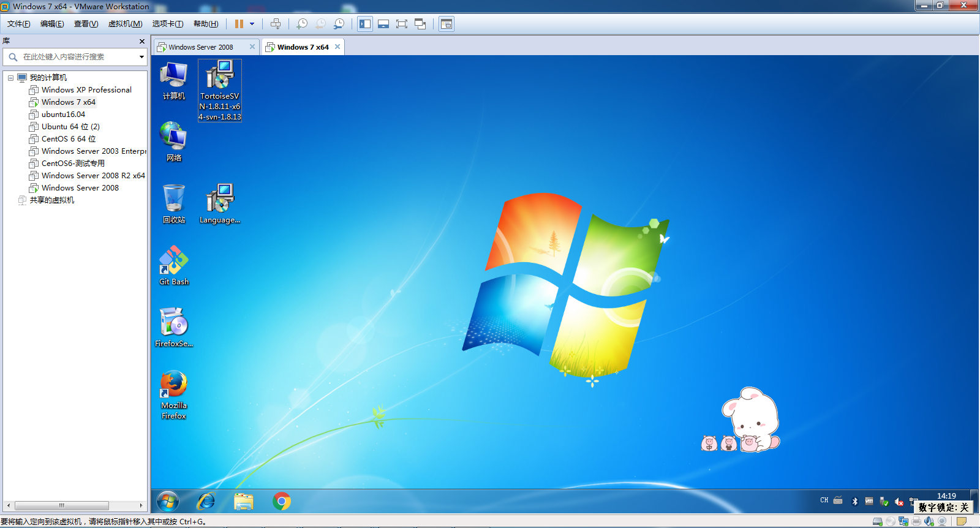980x528 pixels.
Task: Click the safely remove hardware tray icon
Action: pyautogui.click(x=884, y=502)
